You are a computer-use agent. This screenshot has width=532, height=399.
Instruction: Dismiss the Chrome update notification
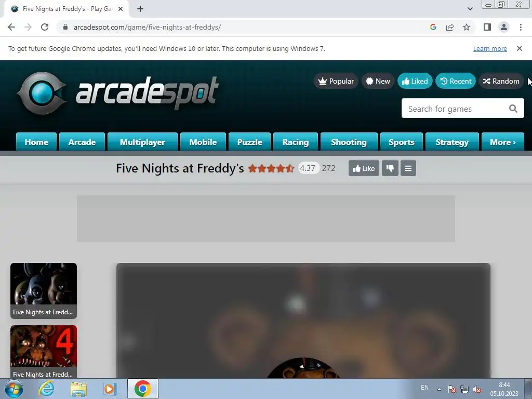point(519,48)
